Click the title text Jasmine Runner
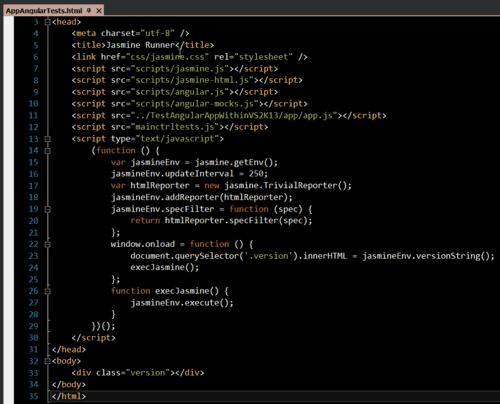 pos(140,45)
